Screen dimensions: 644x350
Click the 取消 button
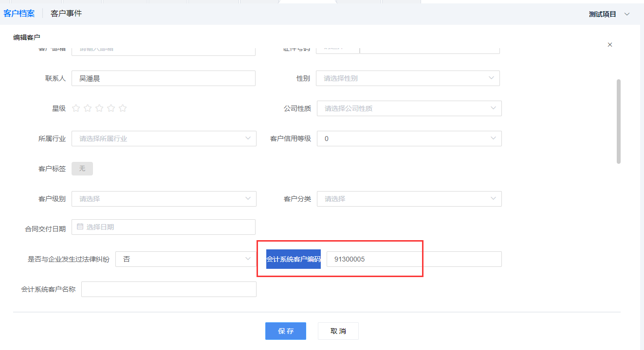pos(338,331)
